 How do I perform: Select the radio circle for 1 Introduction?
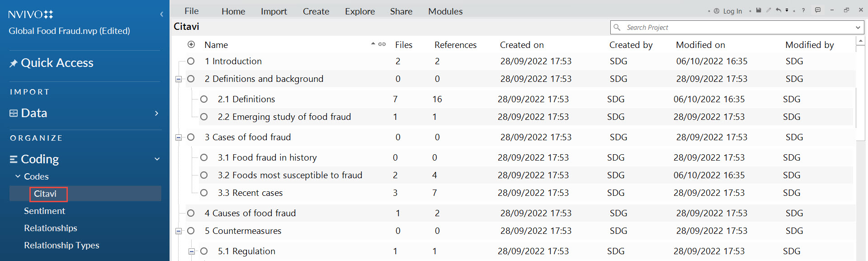[191, 61]
